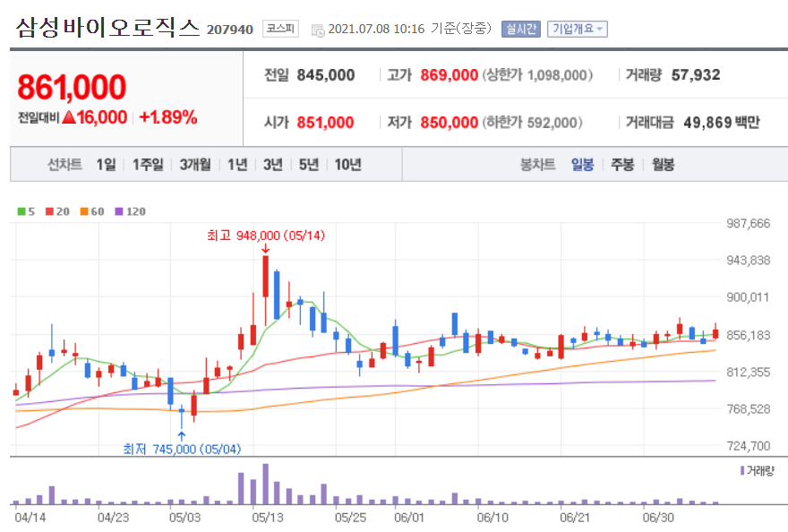
Task: Click the 거래대금 49,869 value
Action: pyautogui.click(x=707, y=122)
